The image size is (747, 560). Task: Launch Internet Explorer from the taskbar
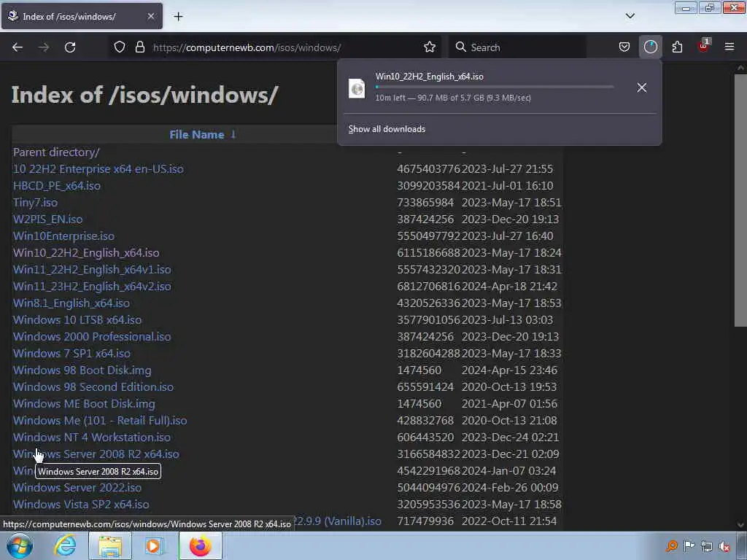click(x=65, y=545)
